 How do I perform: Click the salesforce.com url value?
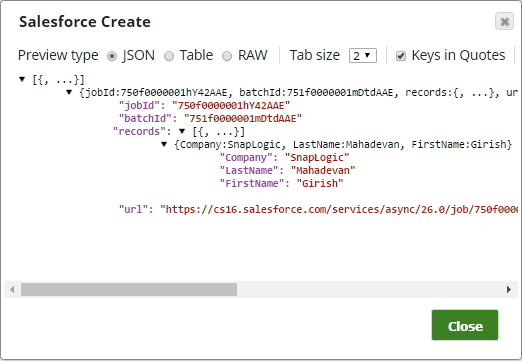click(x=339, y=210)
